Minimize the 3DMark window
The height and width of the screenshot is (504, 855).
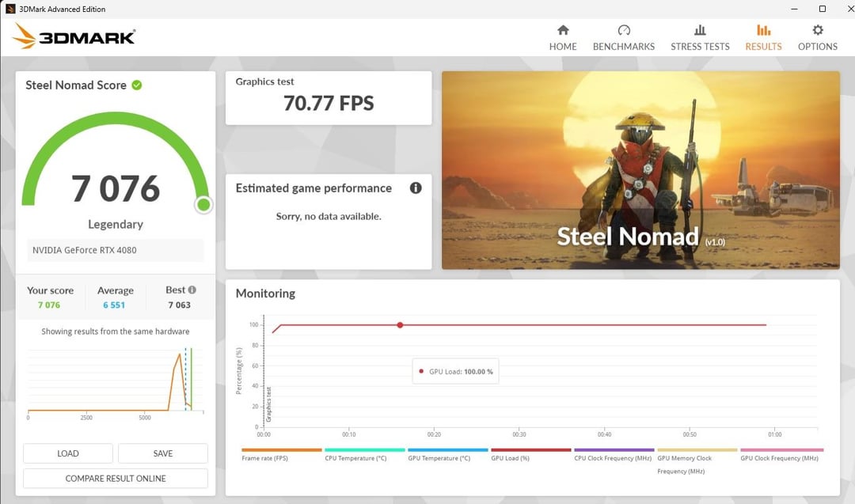pyautogui.click(x=795, y=9)
